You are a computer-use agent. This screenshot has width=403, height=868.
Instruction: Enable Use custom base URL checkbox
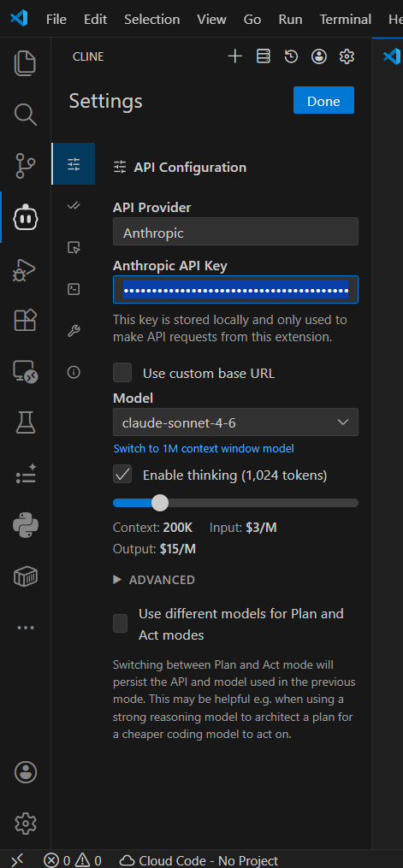122,373
